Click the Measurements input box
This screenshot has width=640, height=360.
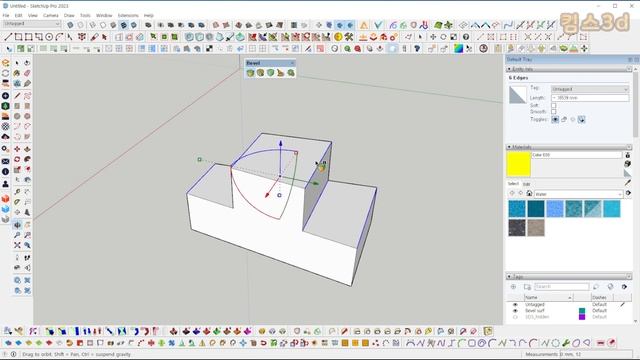click(x=596, y=354)
